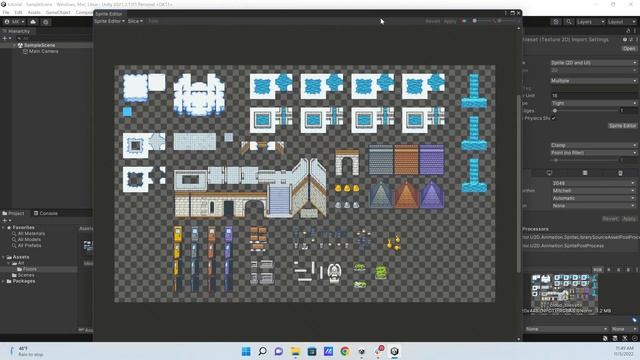640x360 pixels.
Task: Open the Unity cloud services icon
Action: point(33,22)
